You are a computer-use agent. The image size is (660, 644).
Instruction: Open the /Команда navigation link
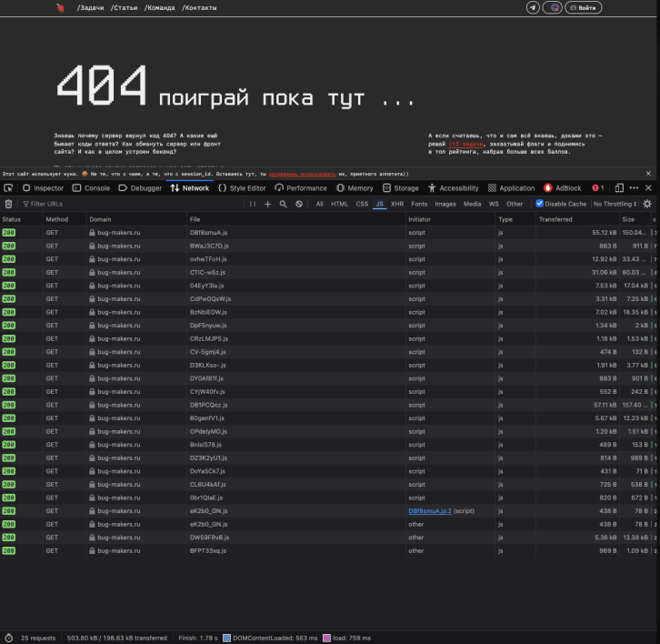pyautogui.click(x=159, y=7)
